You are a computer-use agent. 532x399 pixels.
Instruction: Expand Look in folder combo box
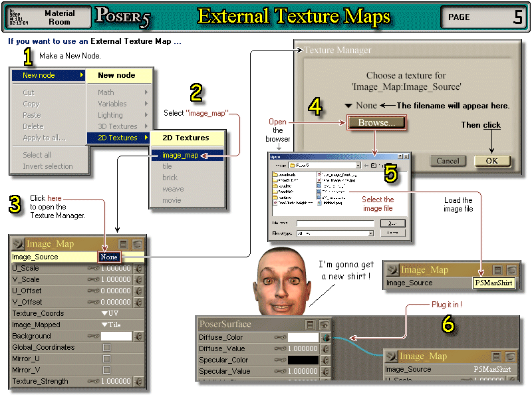click(x=358, y=165)
